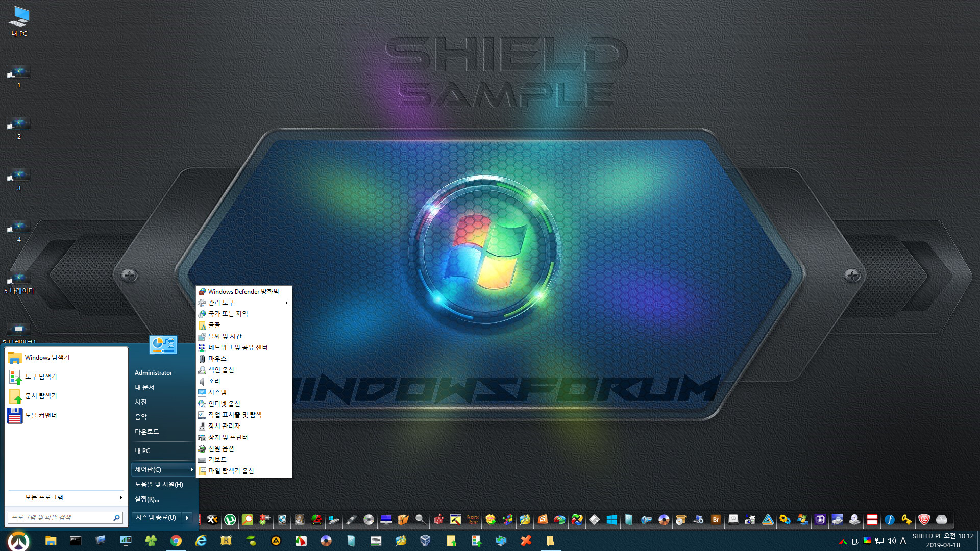Screen dimensions: 980x551
Task: Open the CD disc icon in launcher bar
Action: click(369, 519)
